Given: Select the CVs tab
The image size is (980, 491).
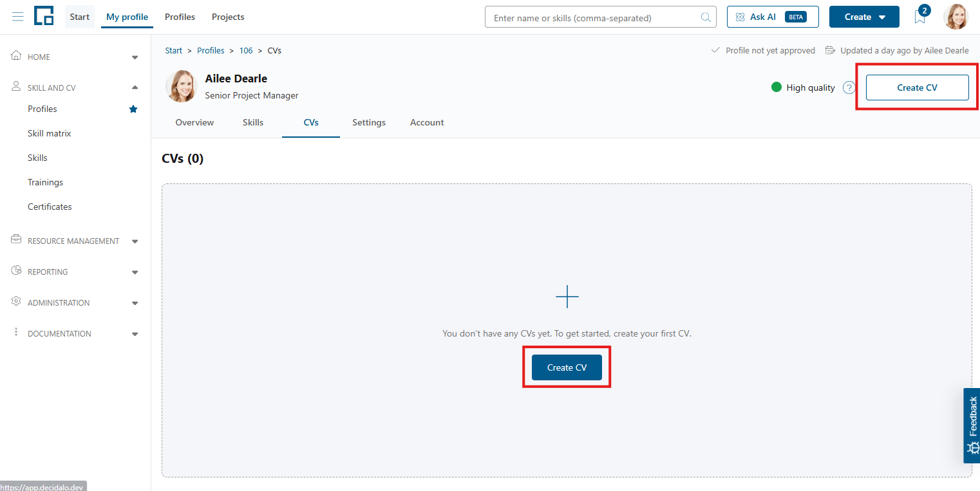Looking at the screenshot, I should [311, 122].
